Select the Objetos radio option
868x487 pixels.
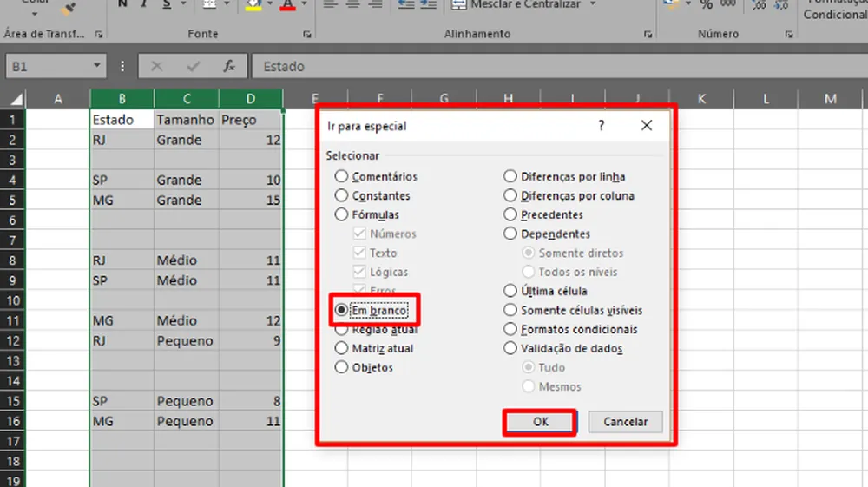tap(364, 367)
